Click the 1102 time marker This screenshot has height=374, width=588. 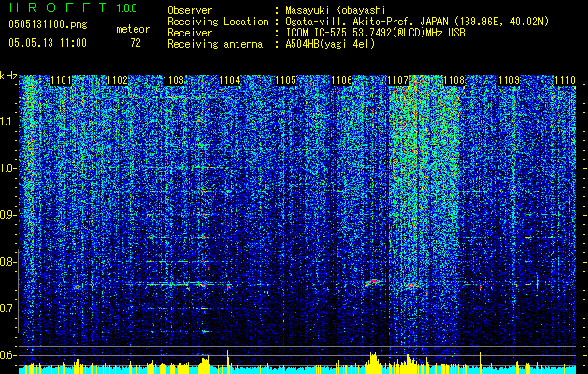(117, 80)
